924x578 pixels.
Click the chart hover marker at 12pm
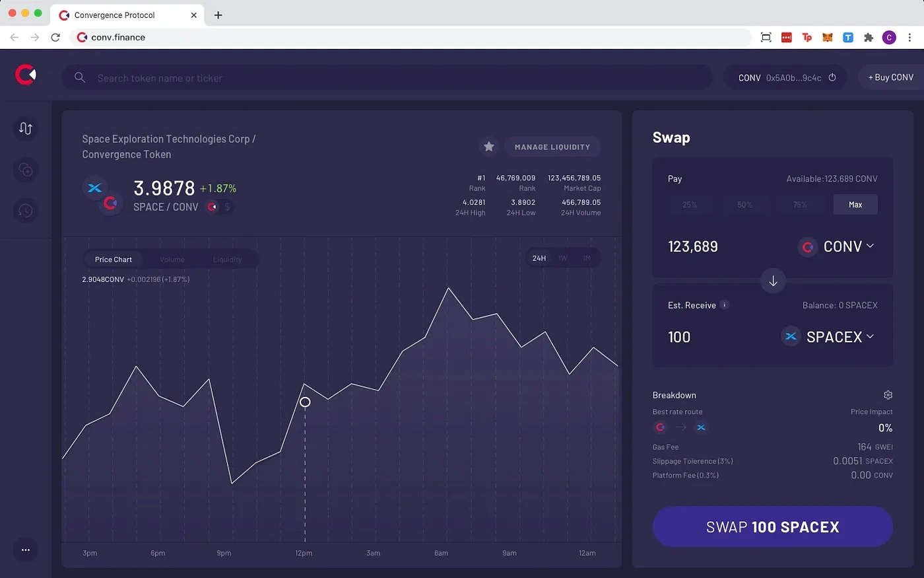(305, 402)
